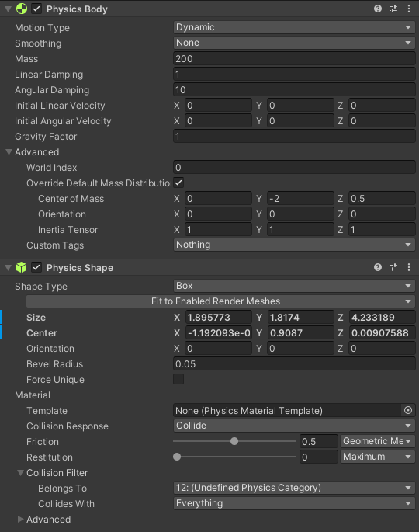Open the Collision Response dropdown
This screenshot has width=419, height=532.
pos(294,426)
